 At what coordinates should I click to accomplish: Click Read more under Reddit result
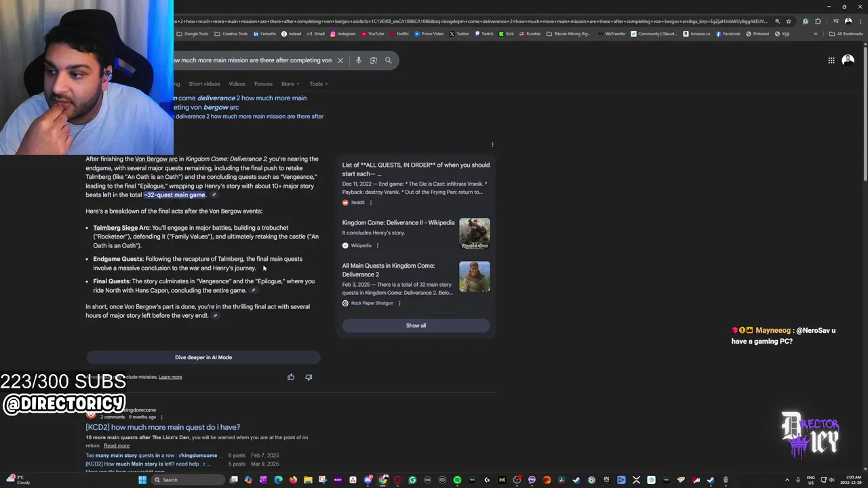pos(117,445)
